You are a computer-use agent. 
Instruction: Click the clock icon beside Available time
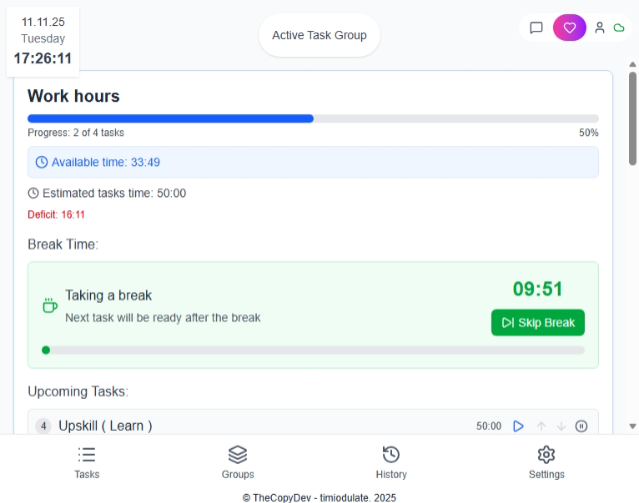[42, 162]
